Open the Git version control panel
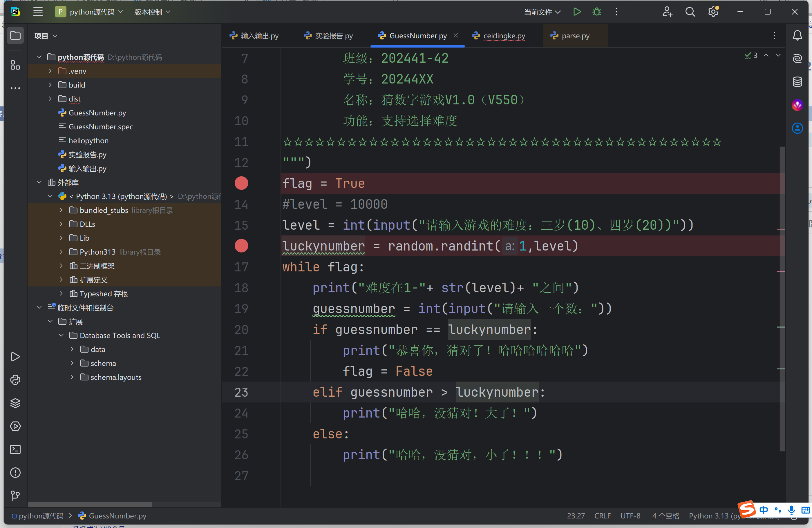Image resolution: width=812 pixels, height=528 pixels. pyautogui.click(x=15, y=496)
